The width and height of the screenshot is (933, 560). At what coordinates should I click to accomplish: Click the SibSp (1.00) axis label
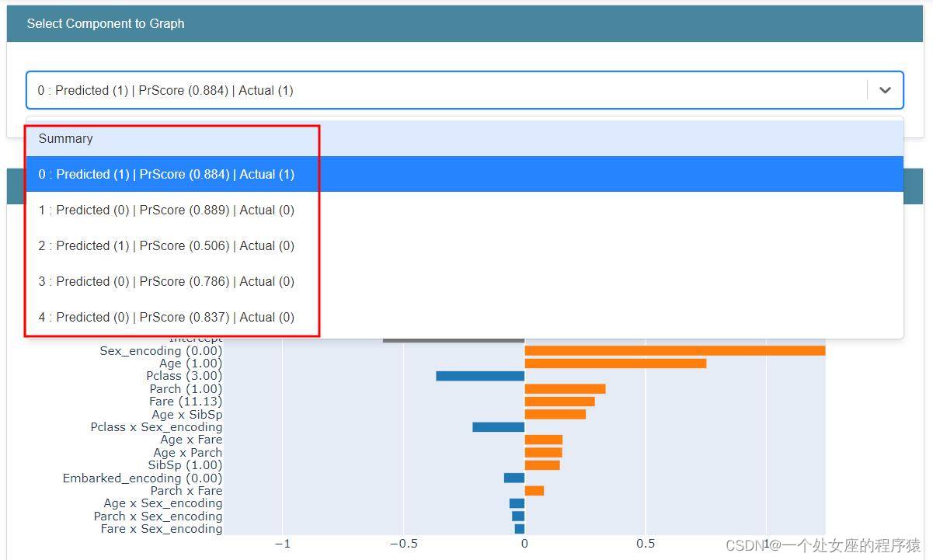coord(185,465)
